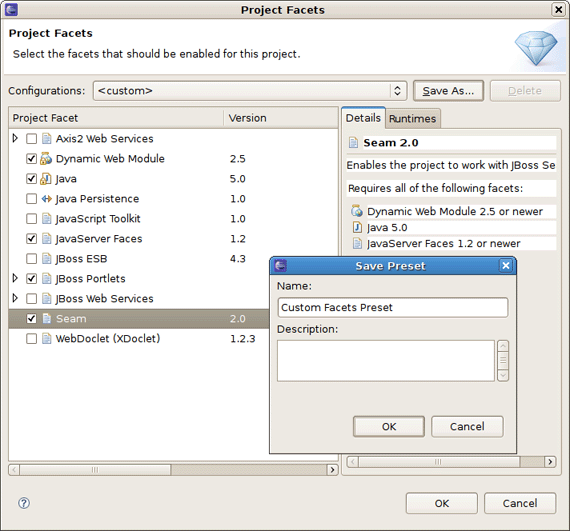The width and height of the screenshot is (570, 531).
Task: Close the Save Preset dialog
Action: 506,266
